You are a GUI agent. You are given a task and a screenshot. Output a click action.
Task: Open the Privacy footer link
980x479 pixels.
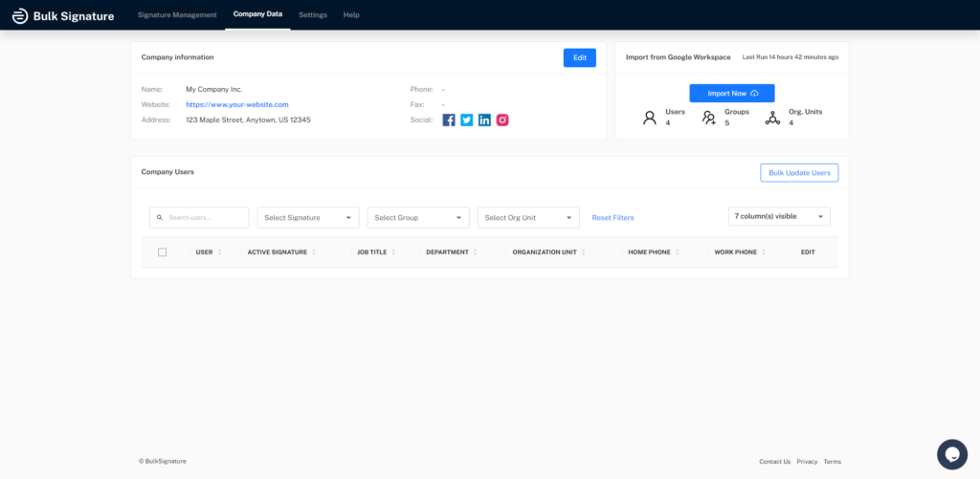[x=808, y=462]
